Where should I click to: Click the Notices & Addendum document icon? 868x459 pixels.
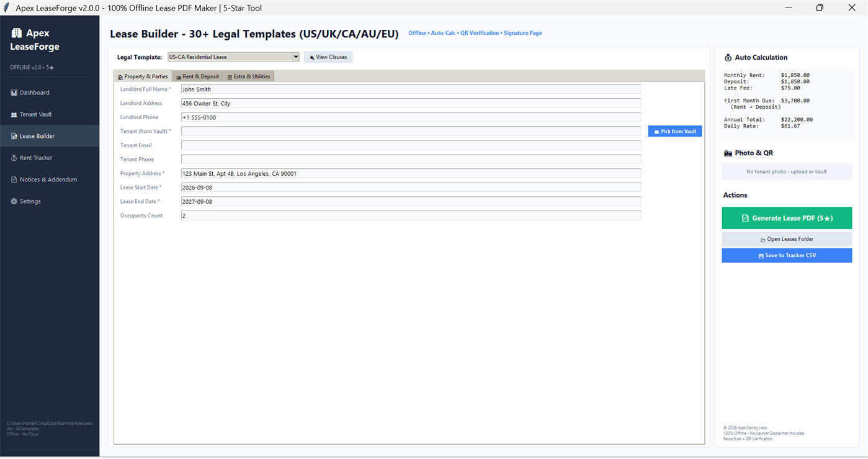14,180
